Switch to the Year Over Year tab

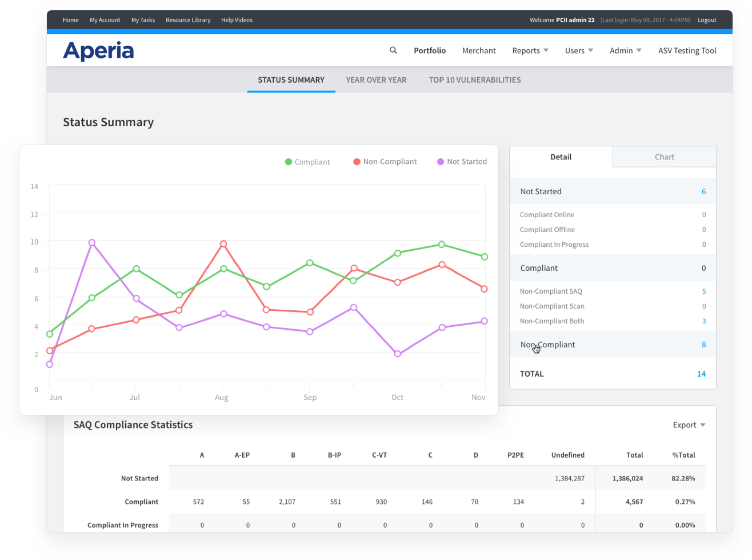[x=376, y=80]
